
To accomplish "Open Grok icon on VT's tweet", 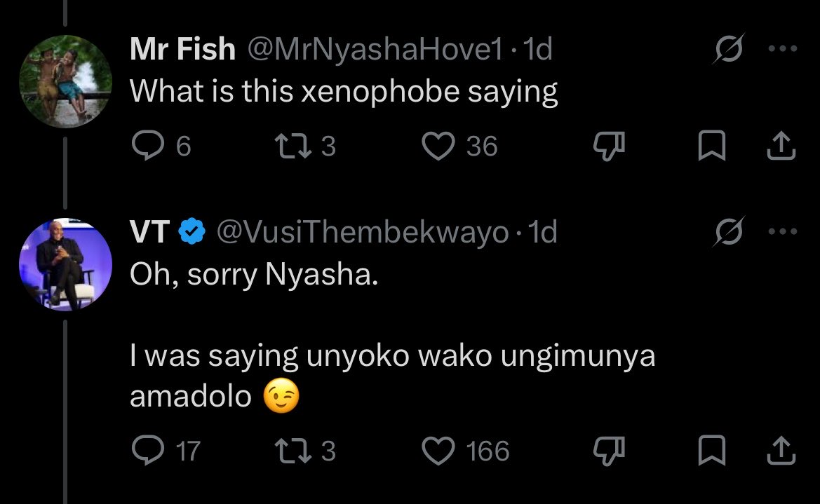I will point(729,231).
